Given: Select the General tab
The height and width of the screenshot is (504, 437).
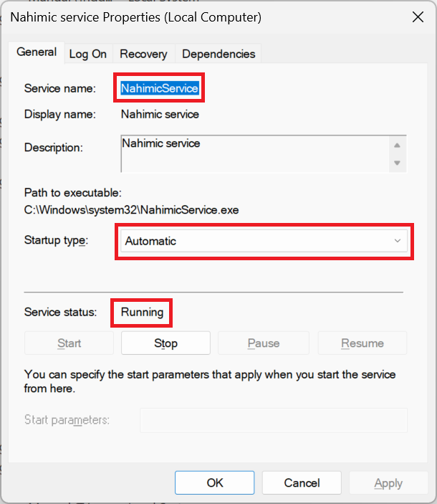Looking at the screenshot, I should [x=37, y=52].
